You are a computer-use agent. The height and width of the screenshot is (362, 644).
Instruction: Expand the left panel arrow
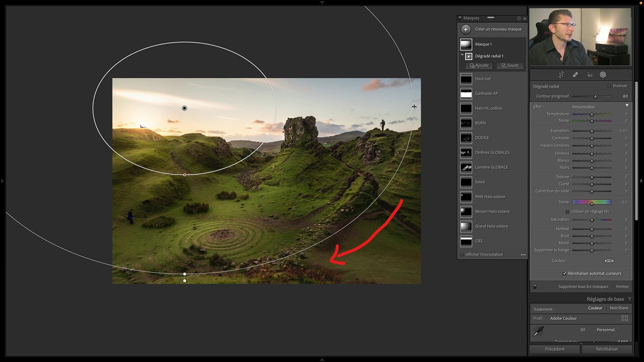2,181
